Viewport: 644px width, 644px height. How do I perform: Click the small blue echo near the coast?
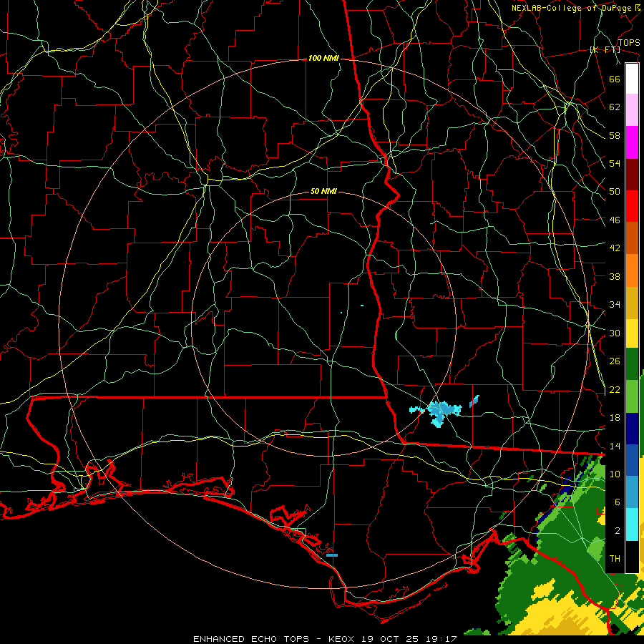point(332,555)
